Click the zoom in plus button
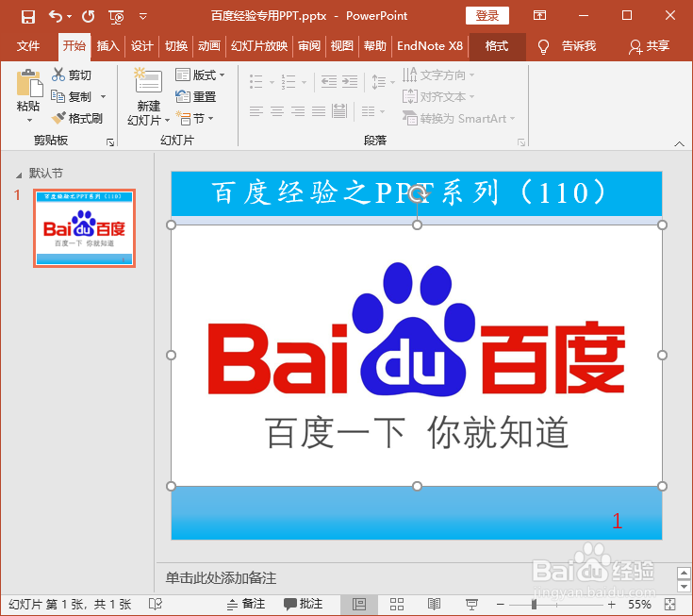693x616 pixels. [x=612, y=604]
